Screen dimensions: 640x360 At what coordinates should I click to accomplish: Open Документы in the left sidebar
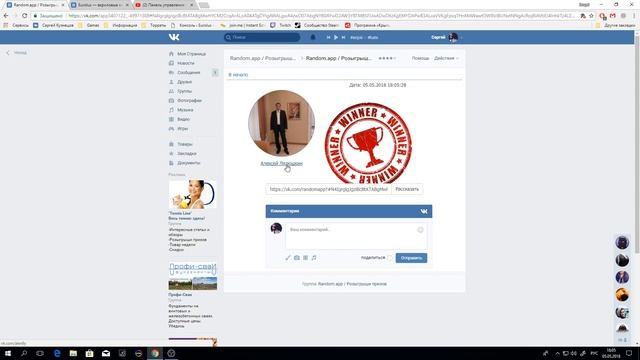pyautogui.click(x=189, y=163)
